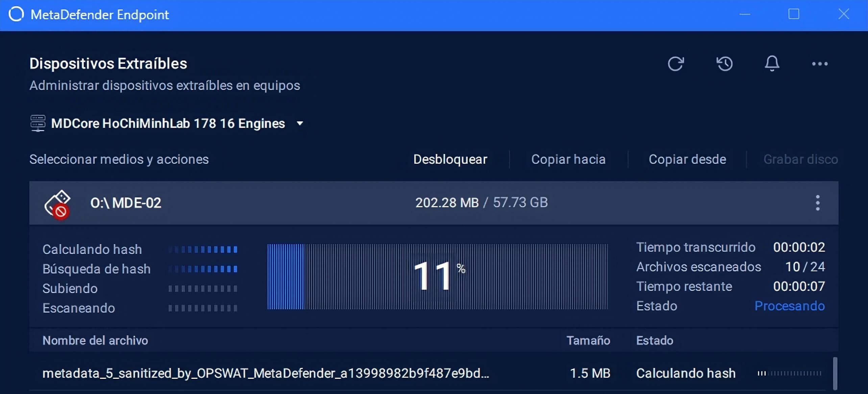The height and width of the screenshot is (394, 868).
Task: Open the scan history clock icon
Action: (724, 63)
